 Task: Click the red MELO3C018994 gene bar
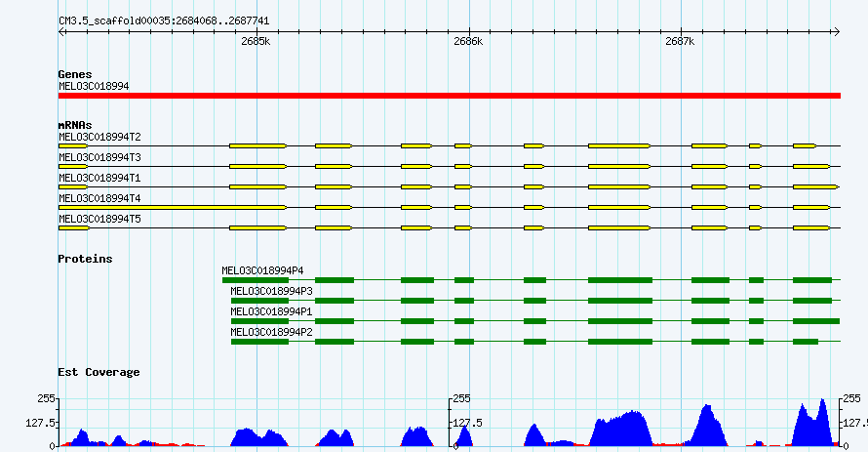click(x=450, y=96)
